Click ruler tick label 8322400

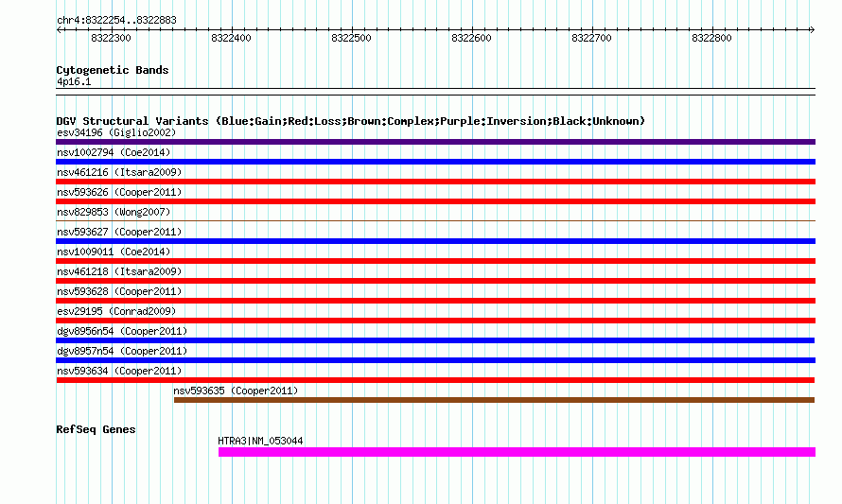click(x=231, y=38)
